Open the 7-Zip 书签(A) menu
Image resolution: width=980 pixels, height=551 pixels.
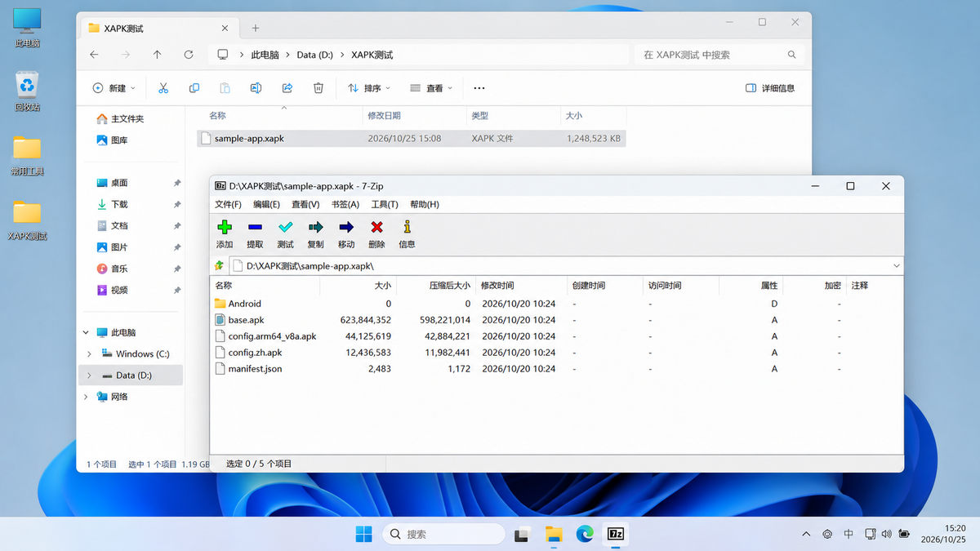tap(345, 204)
